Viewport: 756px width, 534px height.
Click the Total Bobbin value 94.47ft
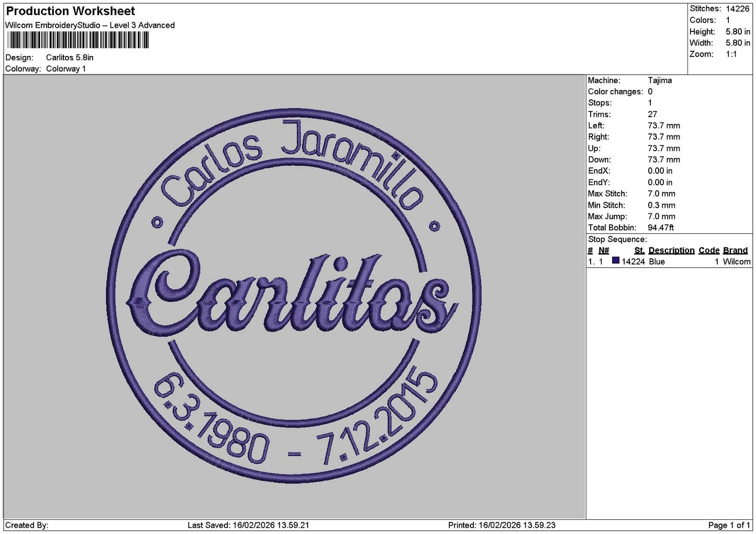[661, 228]
